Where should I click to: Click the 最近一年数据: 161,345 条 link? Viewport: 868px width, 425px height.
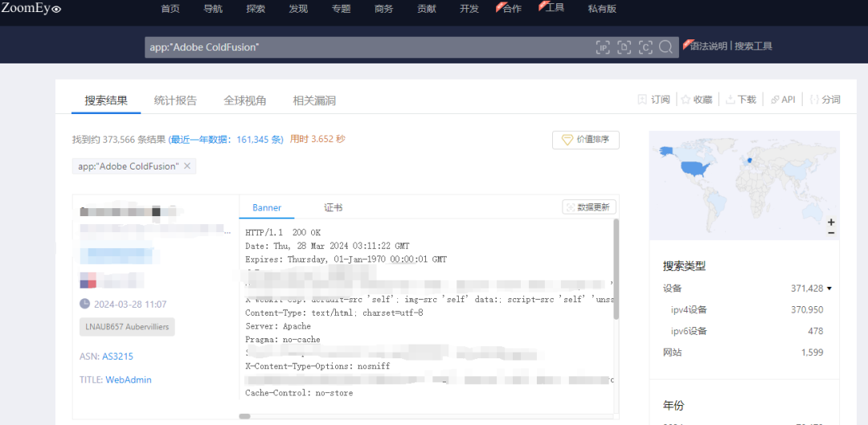(226, 140)
